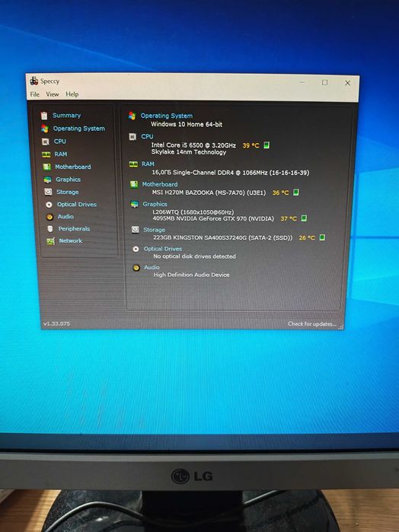Click the Storage heading link in summary
399x532 pixels.
point(154,230)
